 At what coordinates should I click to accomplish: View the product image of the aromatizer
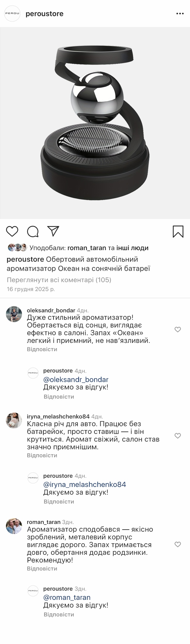95,123
